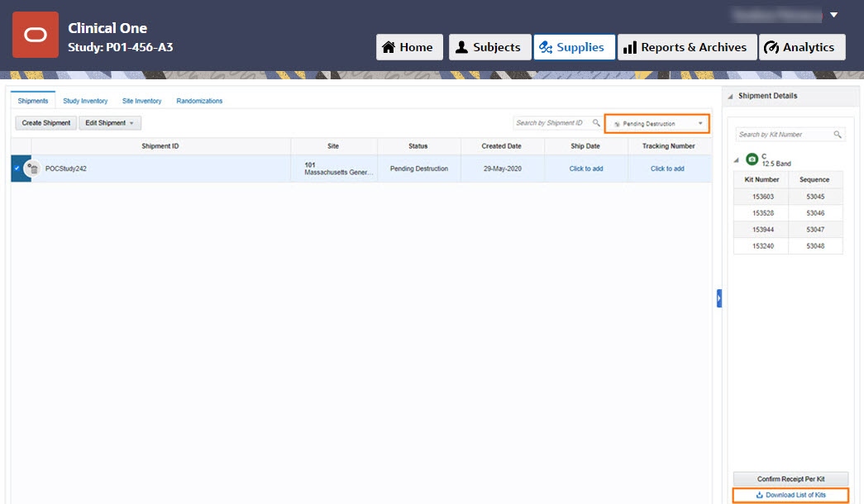Click Download List of Kits link
Viewport: 864px width, 504px height.
pos(790,495)
